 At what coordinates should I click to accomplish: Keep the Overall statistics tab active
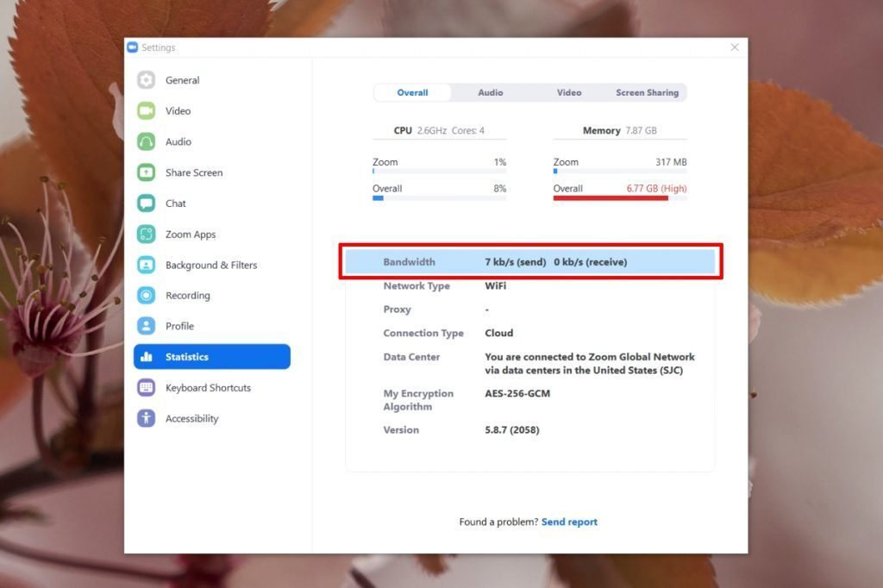412,92
